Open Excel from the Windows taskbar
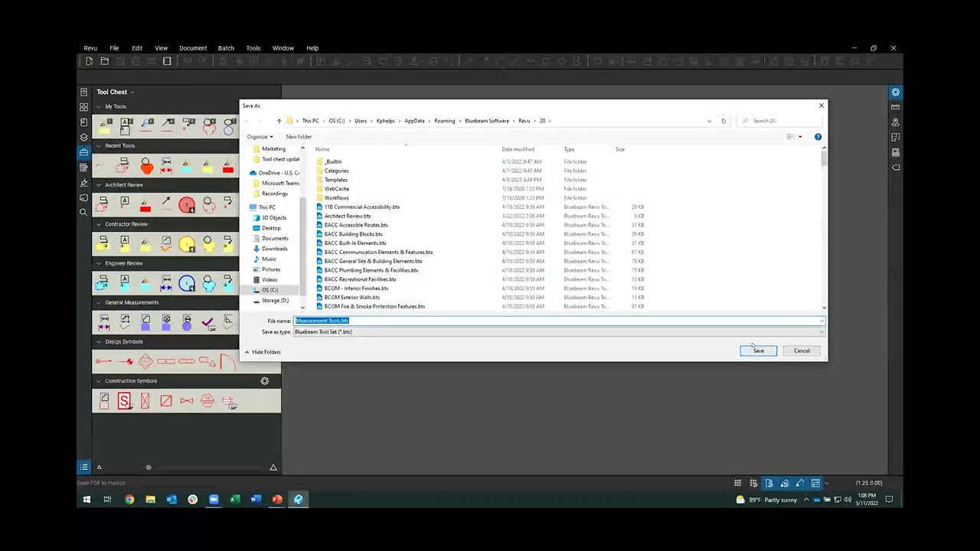Screen dimensions: 980x551 pyautogui.click(x=235, y=500)
